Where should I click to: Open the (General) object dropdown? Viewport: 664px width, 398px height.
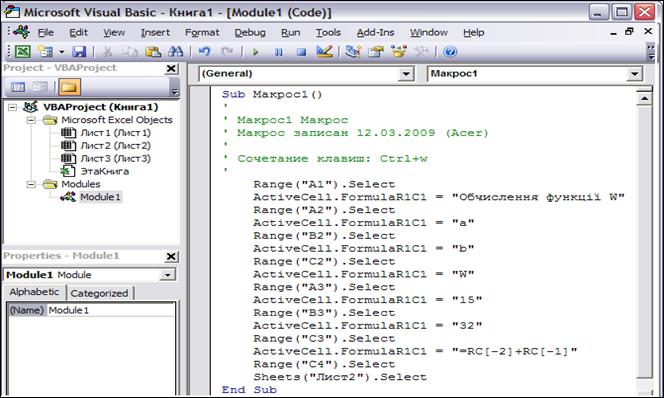[x=406, y=74]
